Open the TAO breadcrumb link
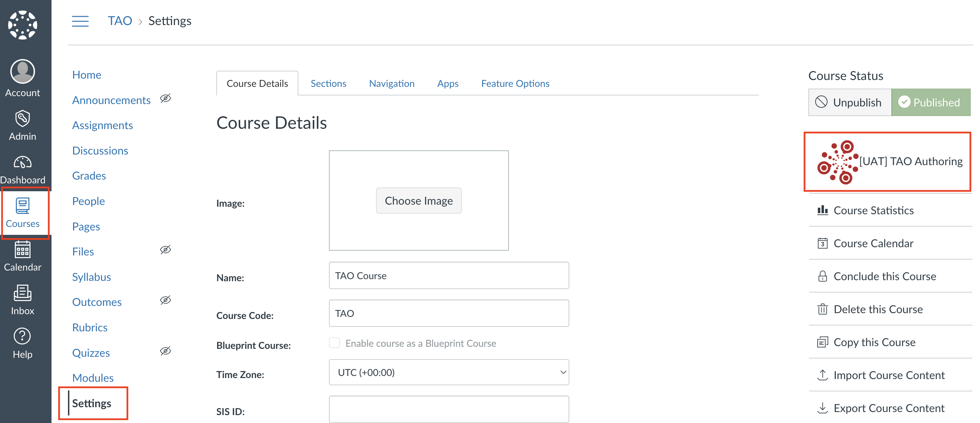This screenshot has width=980, height=423. pos(119,21)
